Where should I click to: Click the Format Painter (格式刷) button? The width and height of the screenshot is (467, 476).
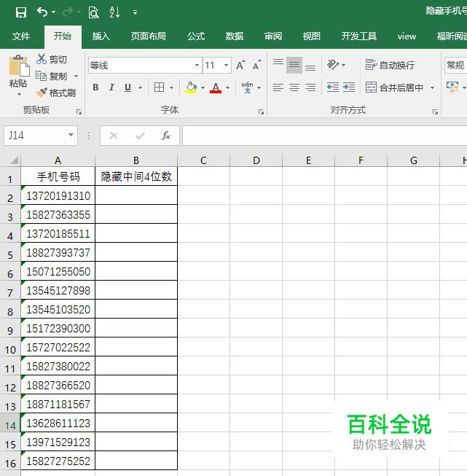coord(56,93)
